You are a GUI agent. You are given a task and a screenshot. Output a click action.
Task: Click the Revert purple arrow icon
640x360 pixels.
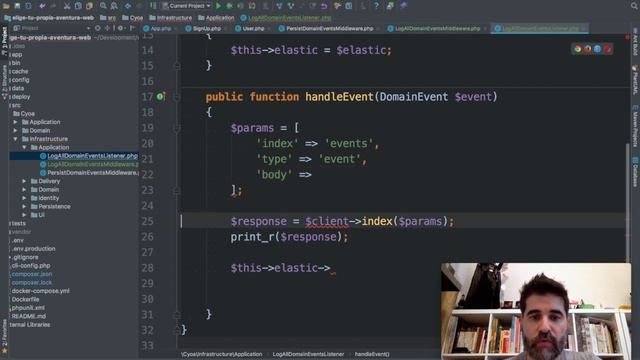tap(324, 6)
